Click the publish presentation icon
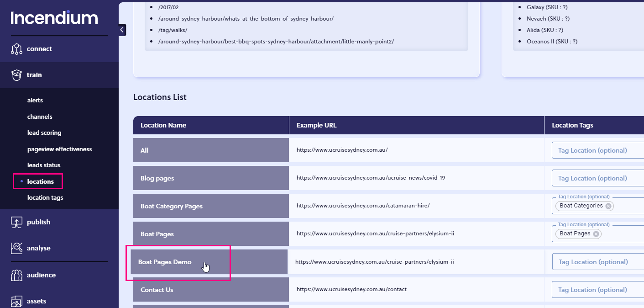This screenshot has width=644, height=308. point(16,222)
